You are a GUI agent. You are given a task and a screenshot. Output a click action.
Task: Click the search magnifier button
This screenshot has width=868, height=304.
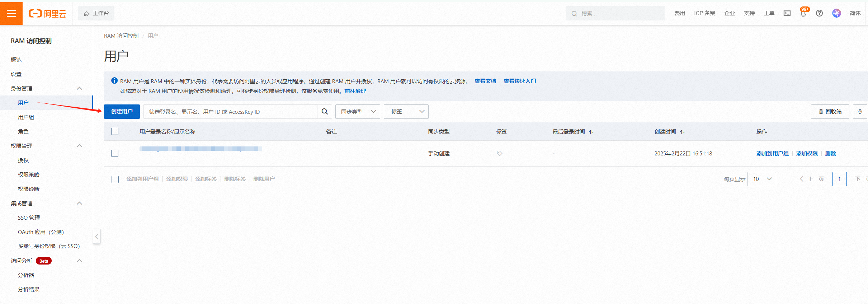(x=325, y=112)
